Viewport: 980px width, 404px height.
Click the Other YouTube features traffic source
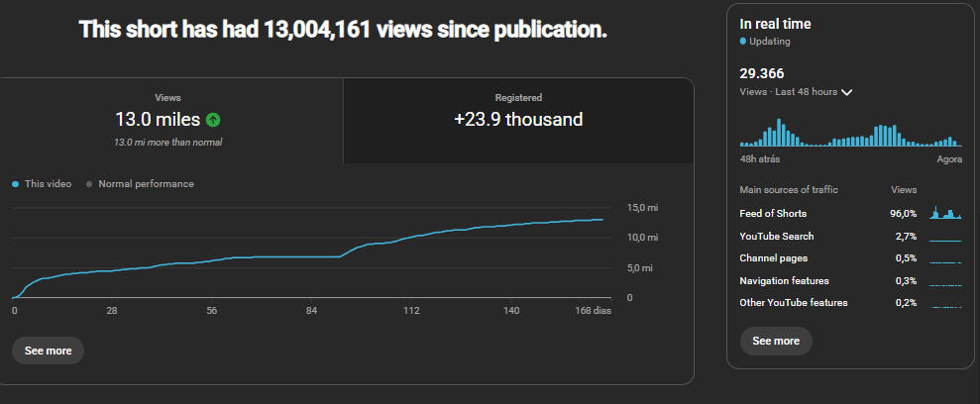click(x=794, y=303)
